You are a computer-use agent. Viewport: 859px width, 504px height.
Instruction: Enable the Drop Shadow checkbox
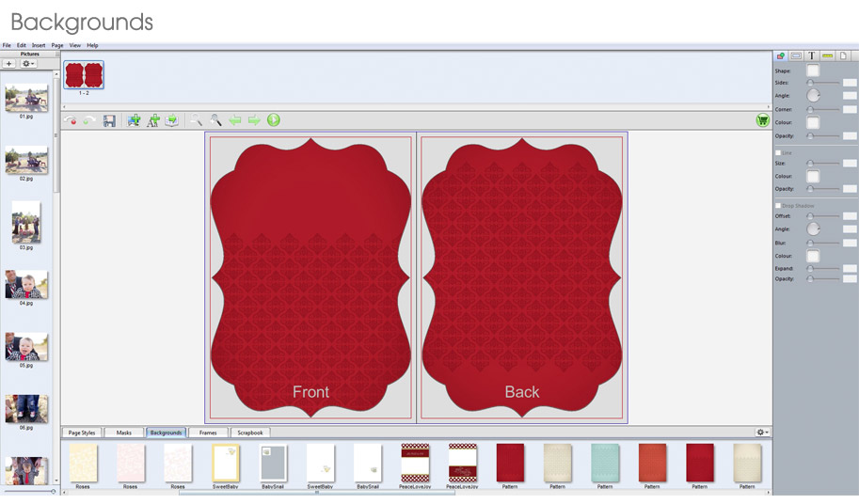(x=778, y=206)
